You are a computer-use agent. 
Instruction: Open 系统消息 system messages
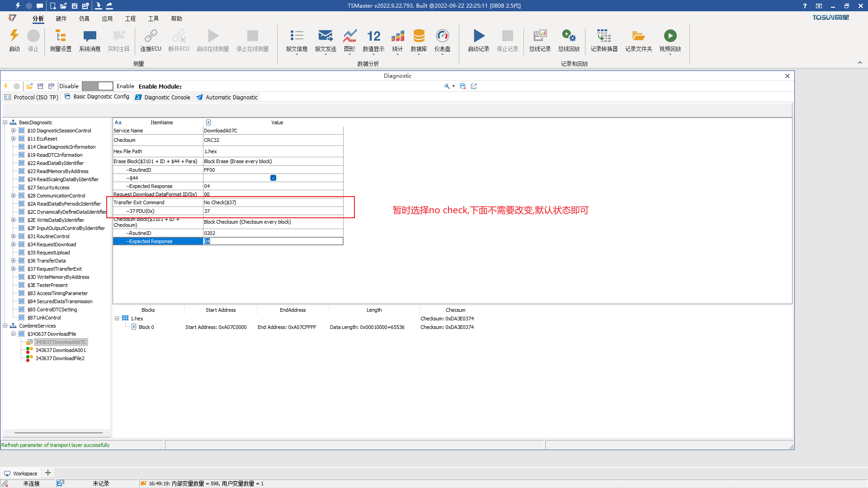coord(90,40)
